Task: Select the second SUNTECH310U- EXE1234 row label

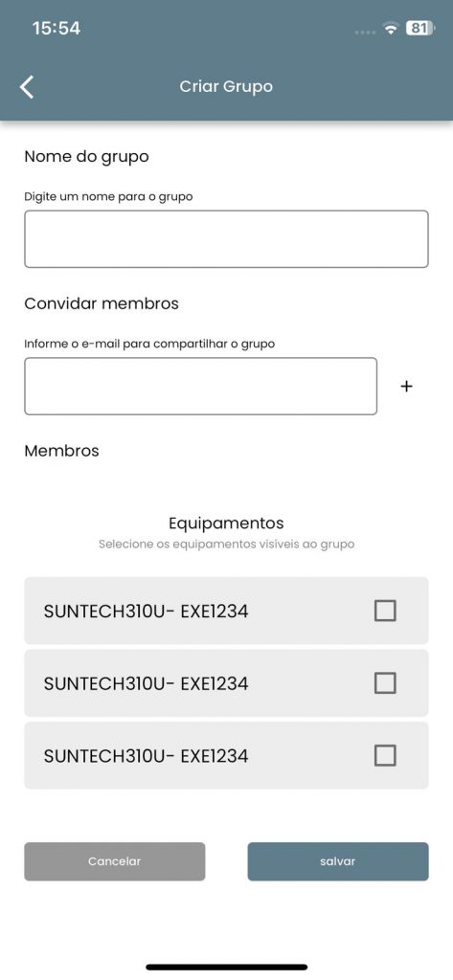Action: pyautogui.click(x=146, y=683)
